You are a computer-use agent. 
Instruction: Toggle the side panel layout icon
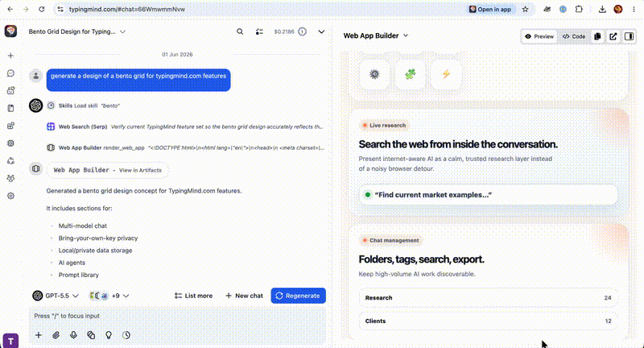[629, 36]
